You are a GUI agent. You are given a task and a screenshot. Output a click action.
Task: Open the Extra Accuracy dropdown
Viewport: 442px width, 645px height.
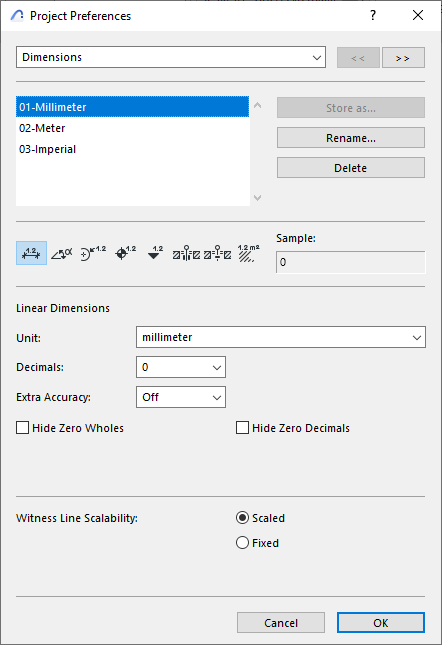[181, 397]
